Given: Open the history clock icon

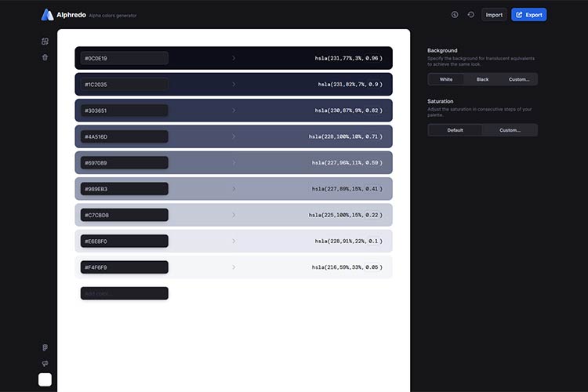Looking at the screenshot, I should click(455, 14).
